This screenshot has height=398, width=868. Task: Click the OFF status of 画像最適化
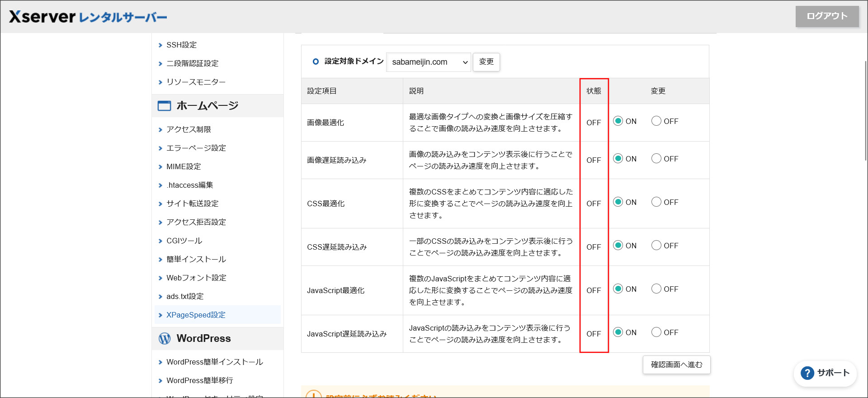pyautogui.click(x=594, y=123)
